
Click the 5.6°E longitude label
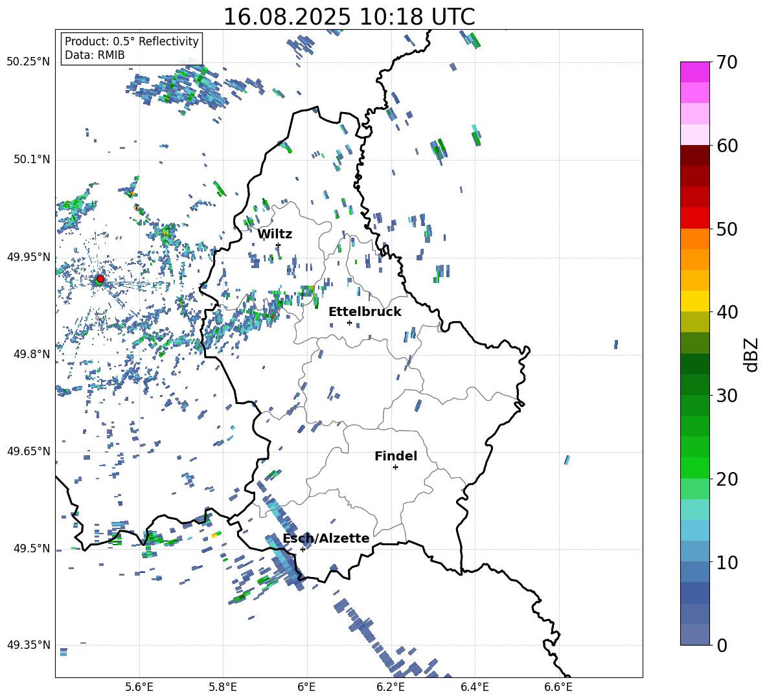[x=139, y=687]
